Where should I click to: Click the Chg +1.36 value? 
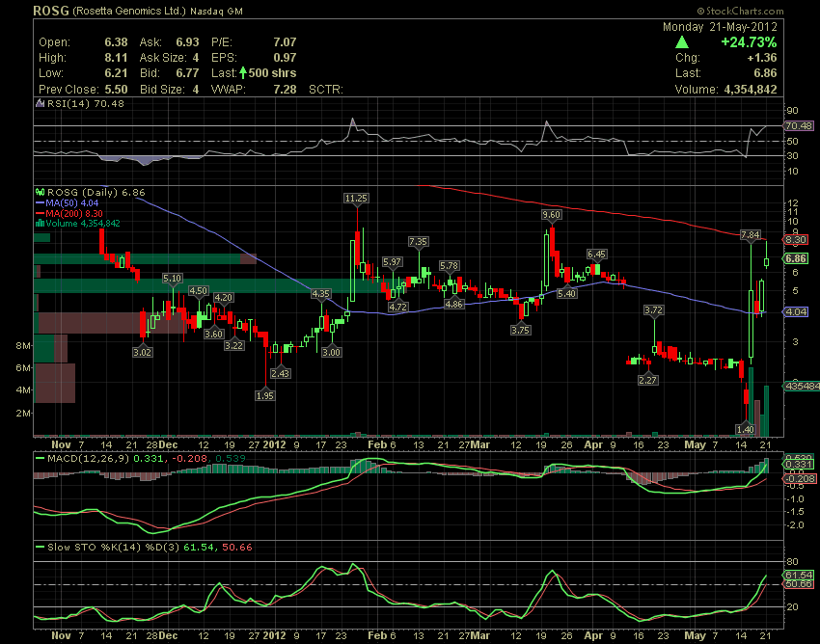[x=762, y=58]
